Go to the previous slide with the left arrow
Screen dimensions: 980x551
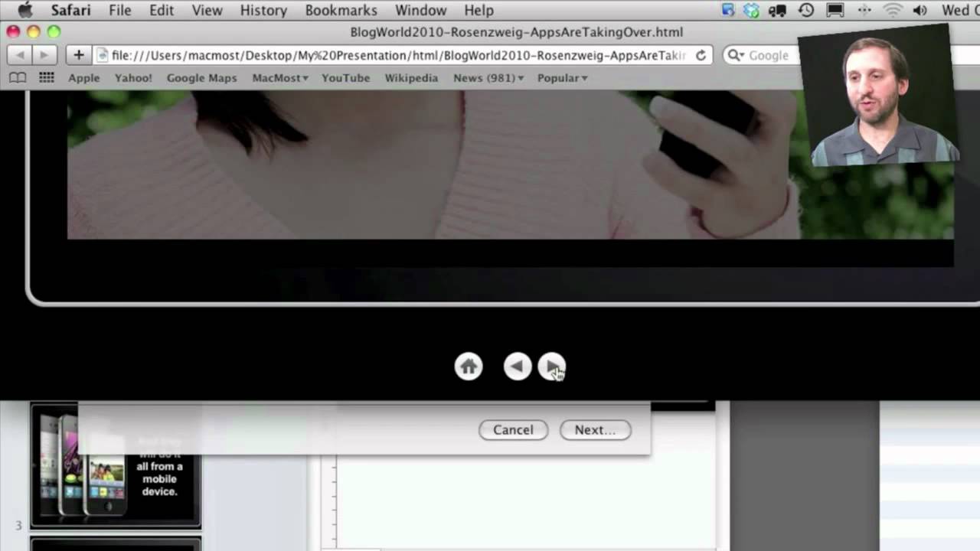(x=518, y=367)
